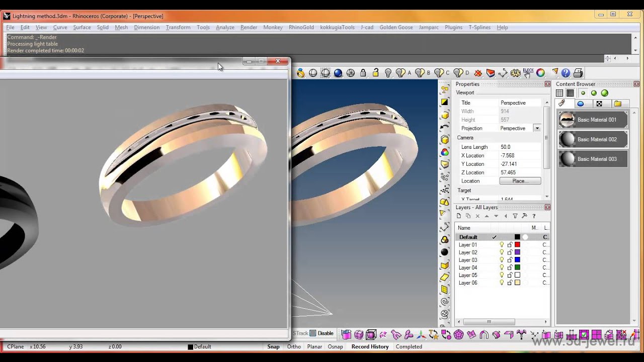644x362 pixels.
Task: Select the pink pentagon T-Splines icon
Action: [458, 334]
